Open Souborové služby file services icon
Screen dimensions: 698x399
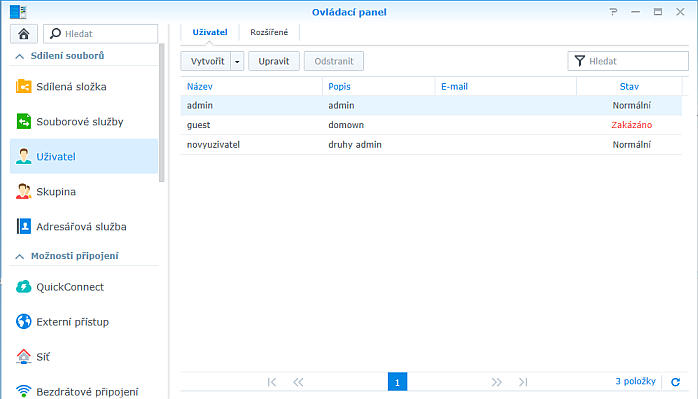(x=24, y=122)
